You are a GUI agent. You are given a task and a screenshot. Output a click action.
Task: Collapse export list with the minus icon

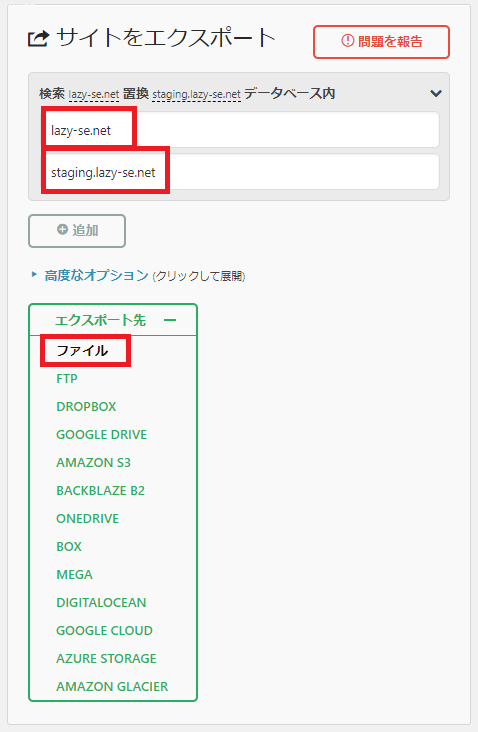pyautogui.click(x=170, y=320)
